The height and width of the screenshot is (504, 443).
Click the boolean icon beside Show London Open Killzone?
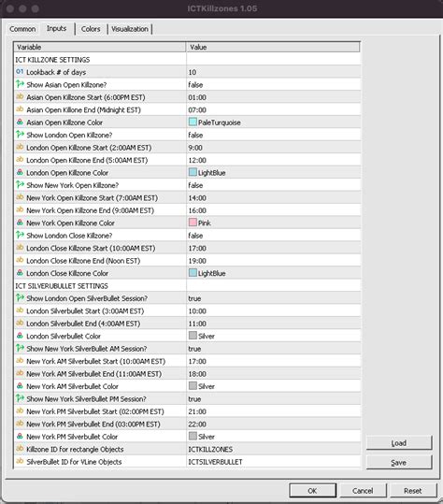pos(20,135)
